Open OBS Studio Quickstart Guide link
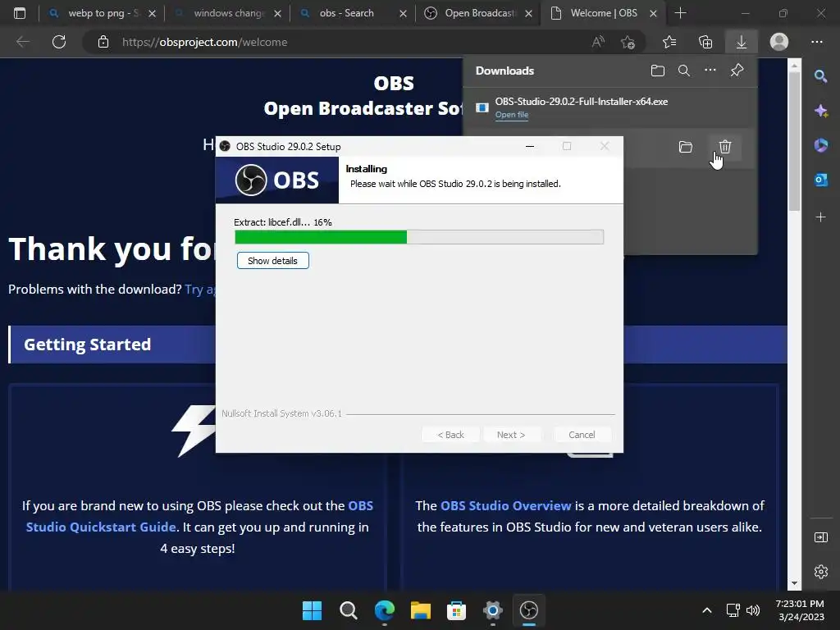Viewport: 840px width, 630px height. tap(199, 517)
